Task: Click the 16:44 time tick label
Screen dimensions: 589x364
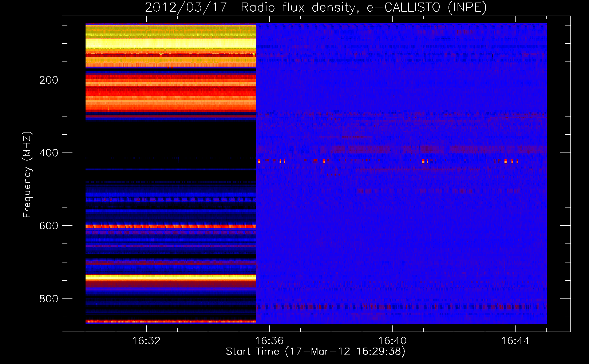Action: (x=515, y=341)
